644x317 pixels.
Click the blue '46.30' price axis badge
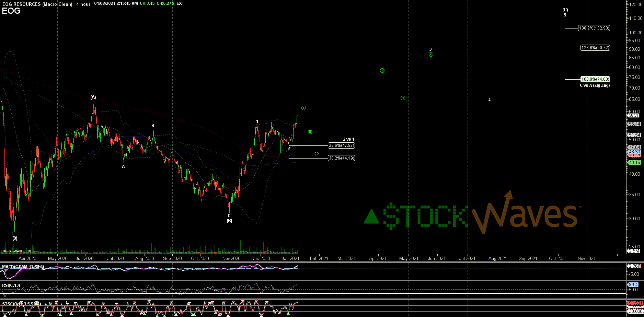tap(634, 152)
